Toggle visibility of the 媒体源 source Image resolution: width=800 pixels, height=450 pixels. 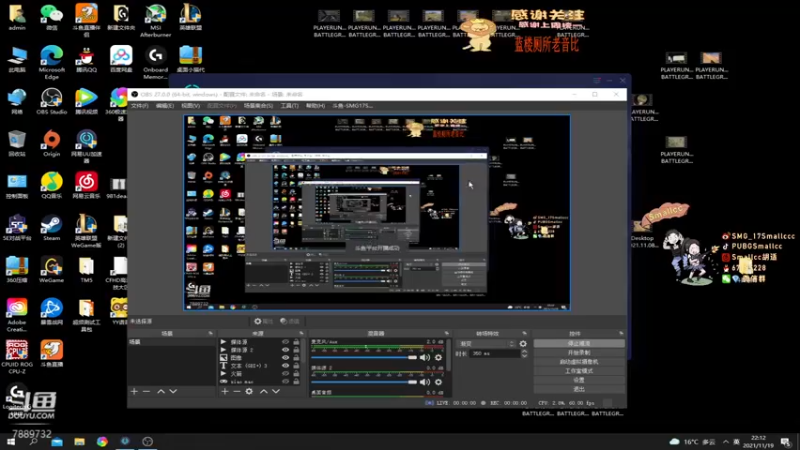point(285,342)
